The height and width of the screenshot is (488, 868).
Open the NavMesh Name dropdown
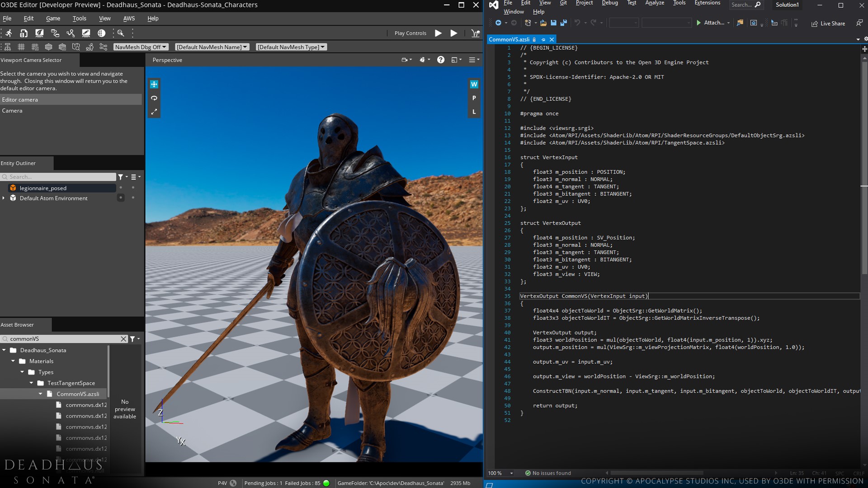211,47
